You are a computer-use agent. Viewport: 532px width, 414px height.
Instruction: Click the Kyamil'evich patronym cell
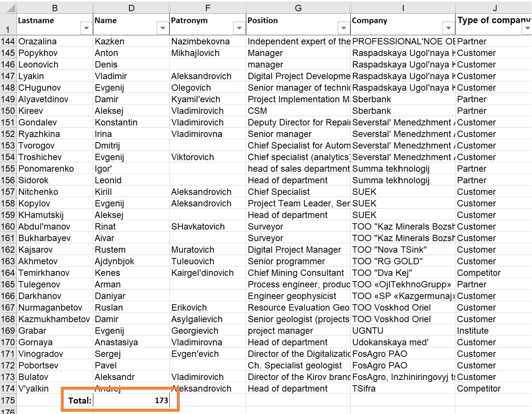(208, 99)
